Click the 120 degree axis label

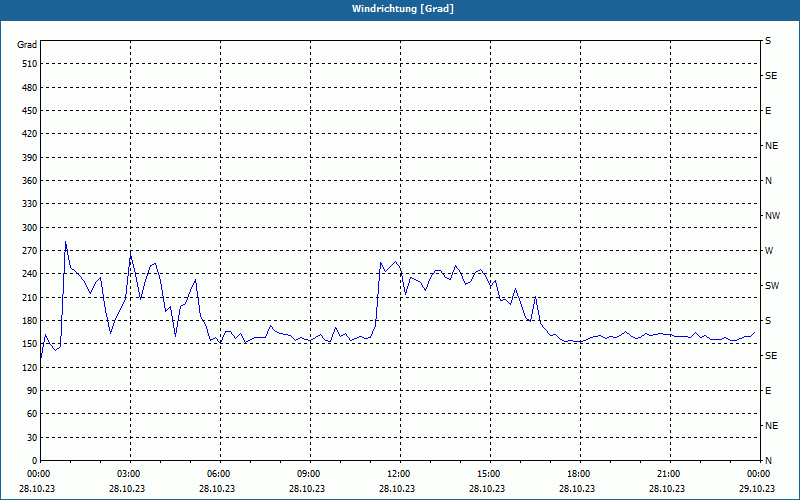pyautogui.click(x=30, y=367)
